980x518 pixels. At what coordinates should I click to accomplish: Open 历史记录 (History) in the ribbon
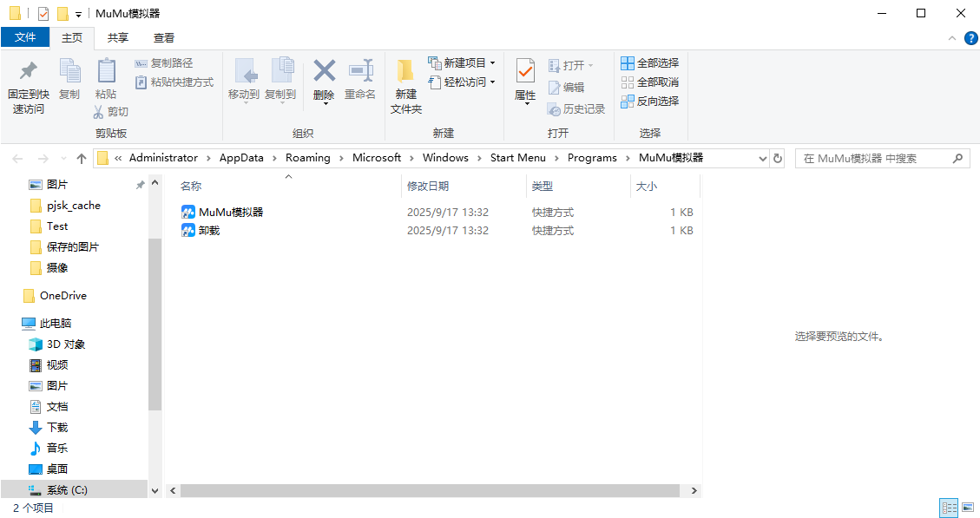576,108
